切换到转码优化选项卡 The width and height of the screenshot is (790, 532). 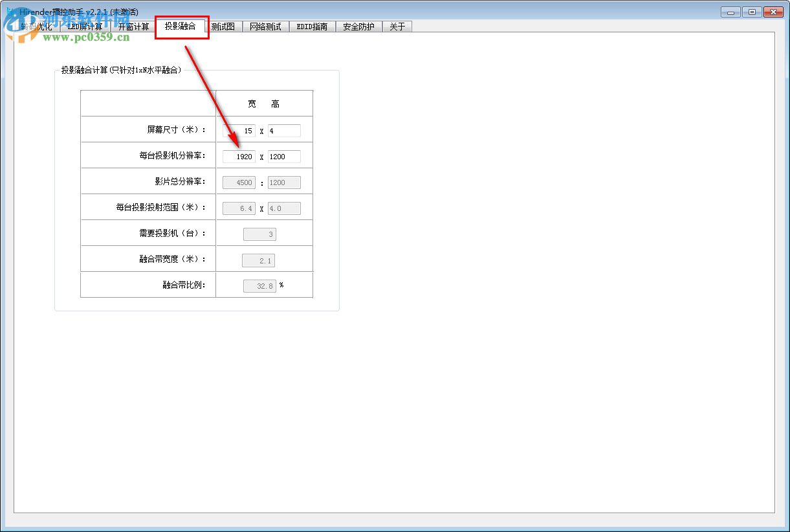pyautogui.click(x=38, y=27)
